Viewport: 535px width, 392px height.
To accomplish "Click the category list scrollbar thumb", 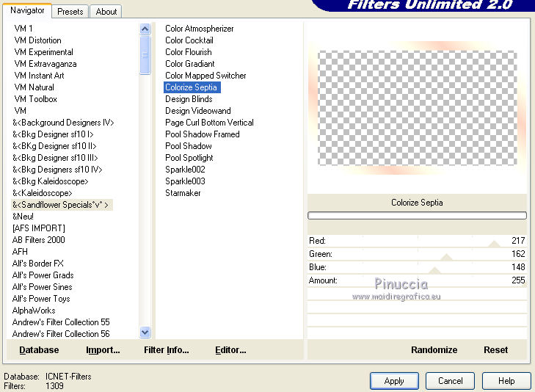I will [145, 54].
